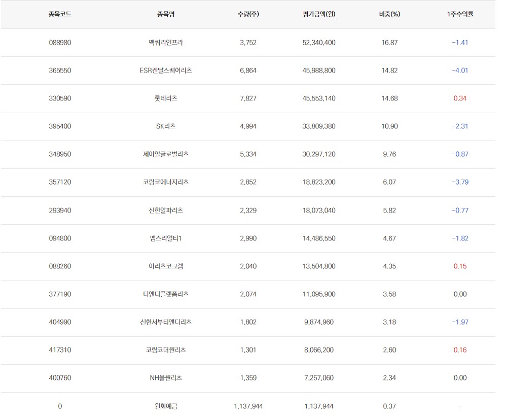This screenshot has height=420, width=505.
Task: Select stock code 088980
Action: point(60,43)
